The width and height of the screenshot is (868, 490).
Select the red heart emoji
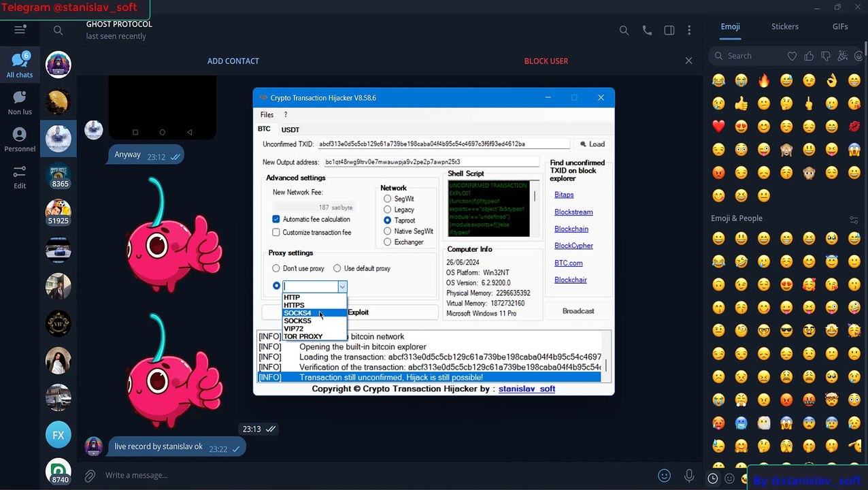[x=718, y=127]
